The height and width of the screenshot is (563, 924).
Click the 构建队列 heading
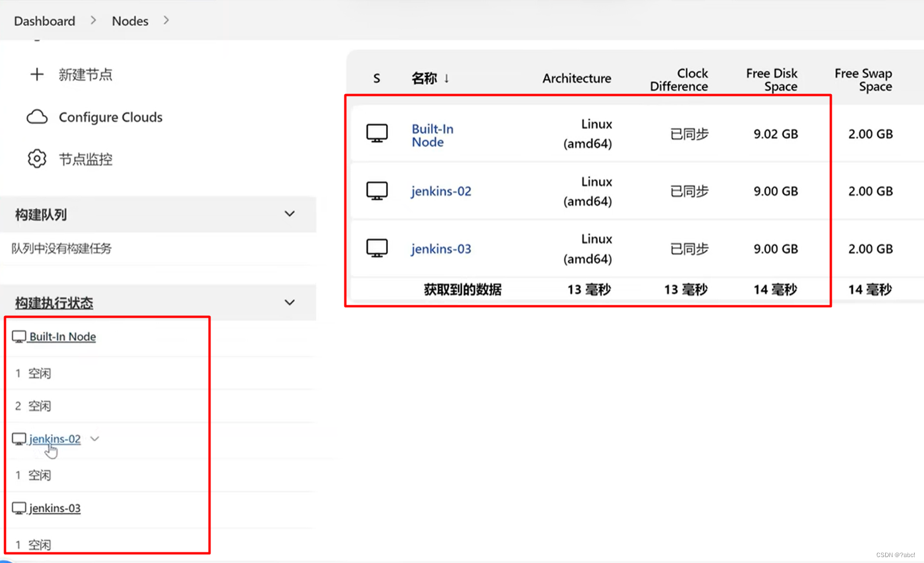[41, 215]
